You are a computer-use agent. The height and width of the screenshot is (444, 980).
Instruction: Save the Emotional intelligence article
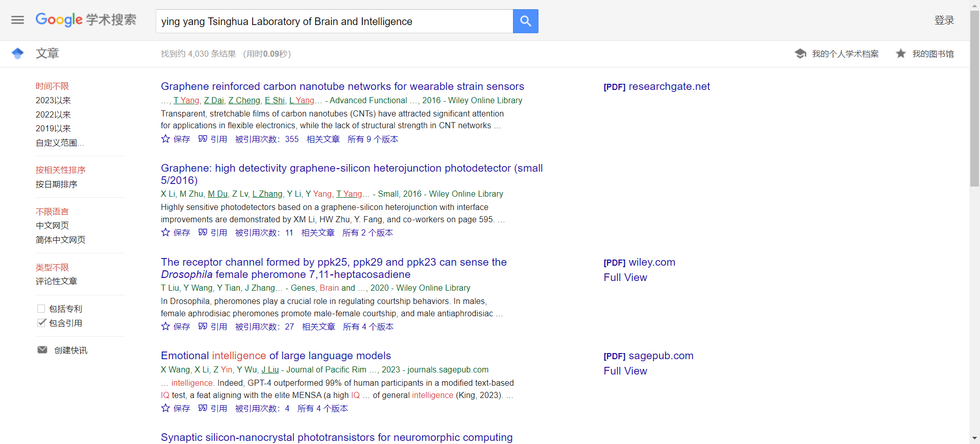click(x=176, y=408)
